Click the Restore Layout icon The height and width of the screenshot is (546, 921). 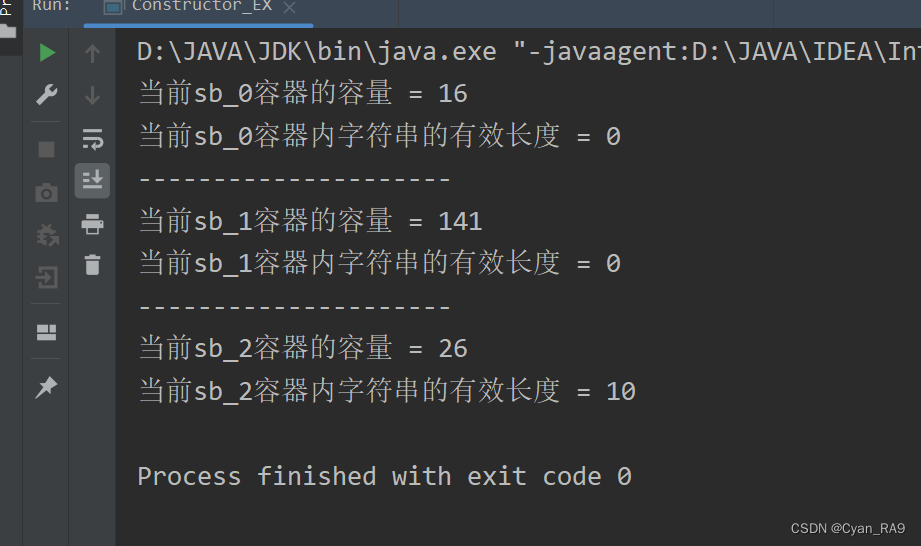click(x=46, y=332)
